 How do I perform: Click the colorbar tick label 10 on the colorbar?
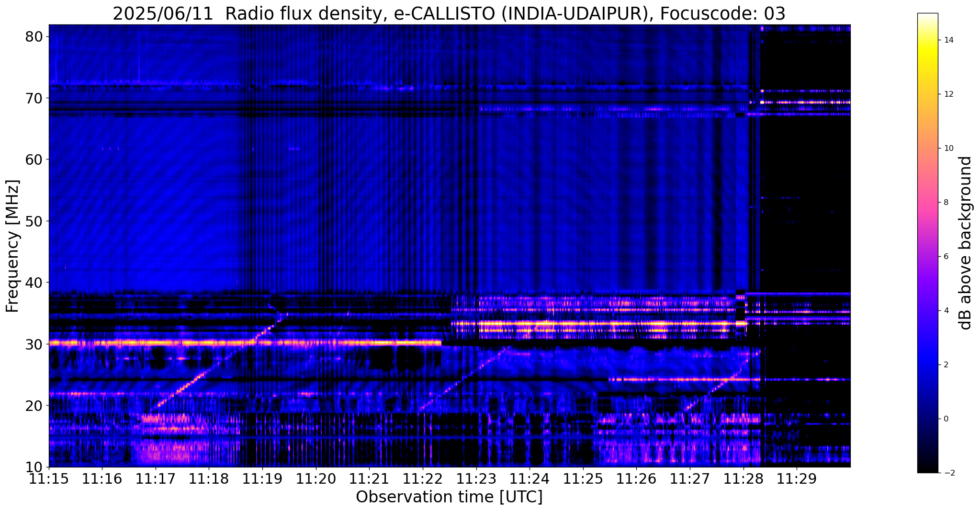pos(948,148)
